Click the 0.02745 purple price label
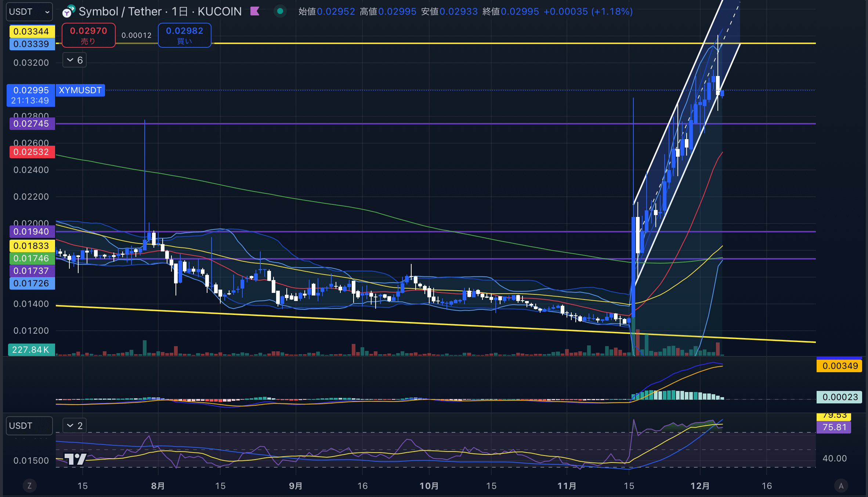868x497 pixels. pyautogui.click(x=32, y=124)
